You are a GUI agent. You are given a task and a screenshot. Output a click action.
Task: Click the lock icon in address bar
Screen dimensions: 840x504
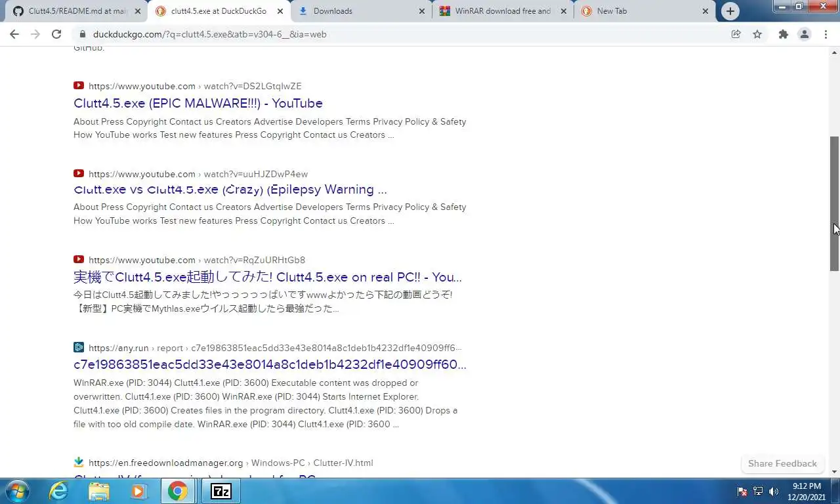pyautogui.click(x=83, y=34)
